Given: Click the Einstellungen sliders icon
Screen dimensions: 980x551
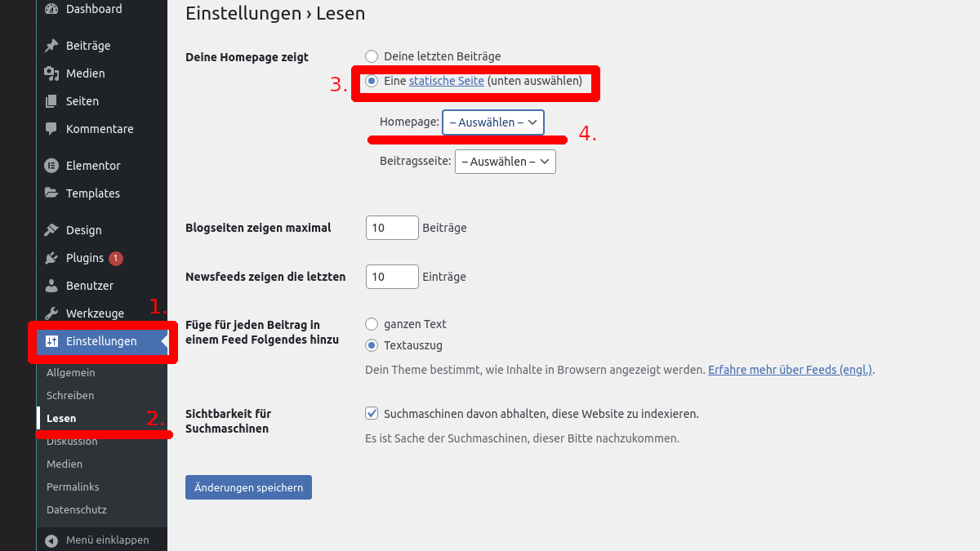Looking at the screenshot, I should [51, 341].
